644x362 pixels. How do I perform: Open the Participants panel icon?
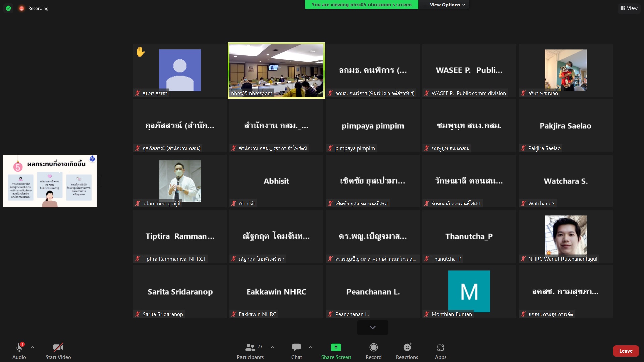point(250,347)
